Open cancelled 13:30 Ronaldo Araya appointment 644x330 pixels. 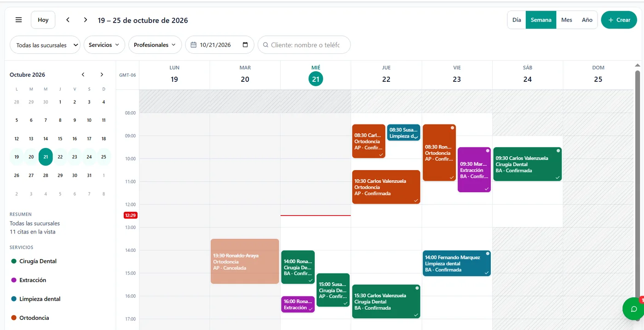245,261
